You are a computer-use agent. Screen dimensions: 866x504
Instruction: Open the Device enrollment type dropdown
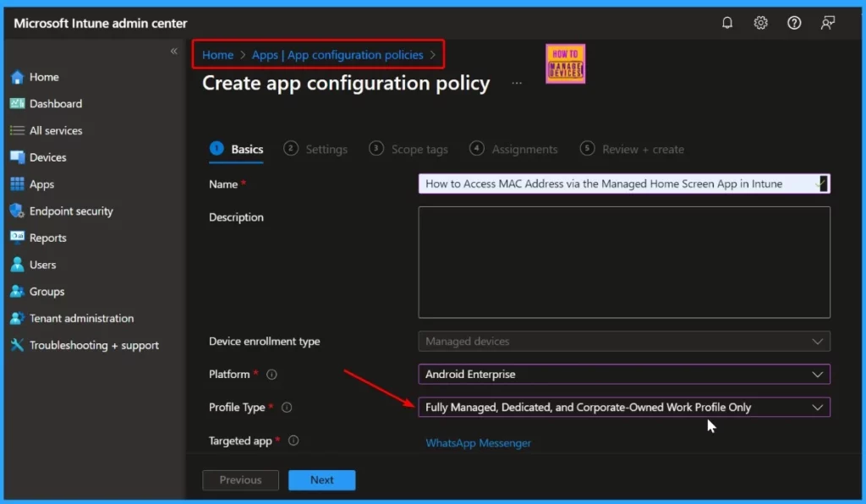pyautogui.click(x=624, y=341)
